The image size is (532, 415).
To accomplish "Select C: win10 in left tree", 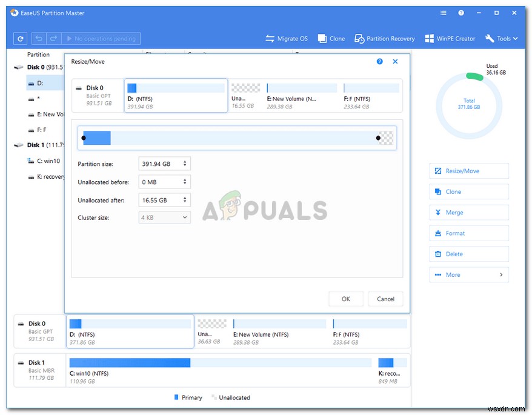I will 45,161.
